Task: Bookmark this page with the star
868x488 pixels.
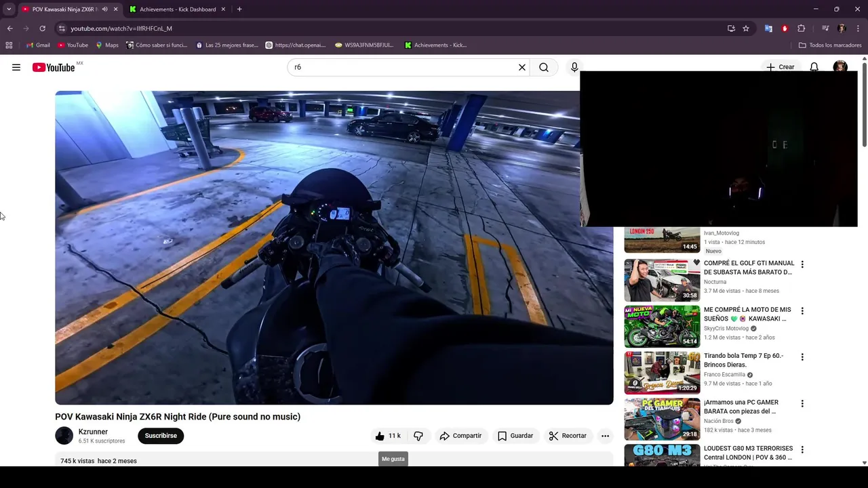Action: 746,28
